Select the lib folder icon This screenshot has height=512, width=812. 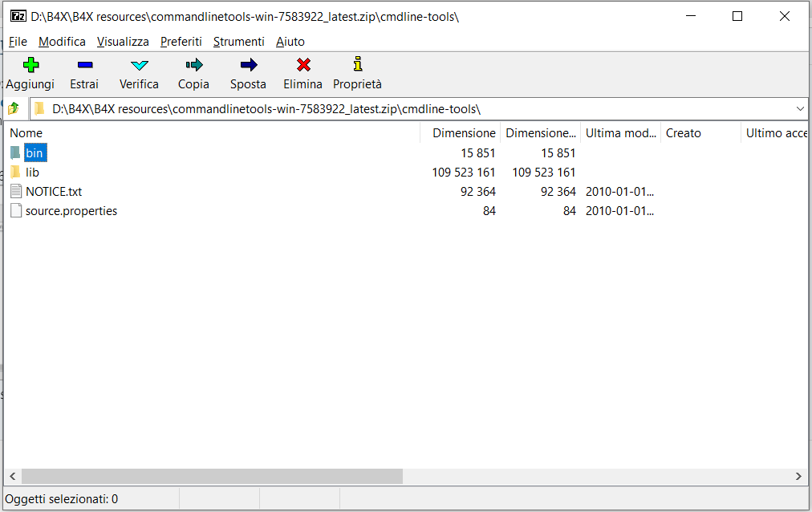tap(15, 172)
